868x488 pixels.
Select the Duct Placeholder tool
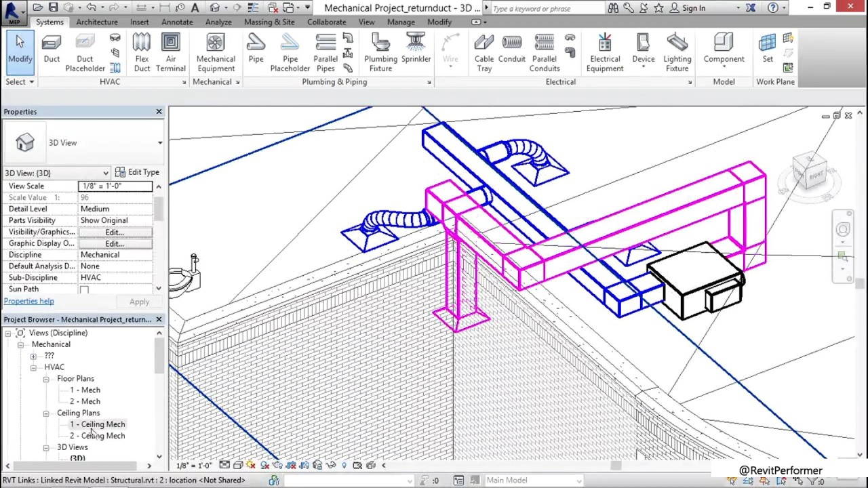tap(85, 52)
